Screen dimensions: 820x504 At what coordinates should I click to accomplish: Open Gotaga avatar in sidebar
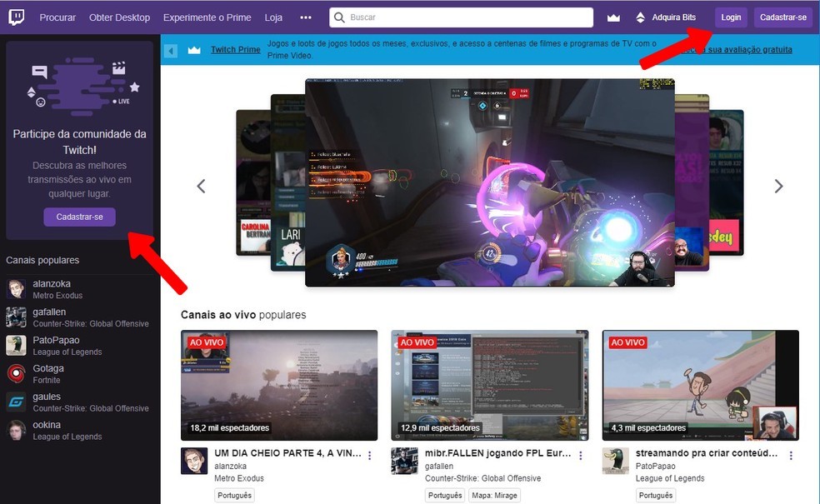pos(16,373)
